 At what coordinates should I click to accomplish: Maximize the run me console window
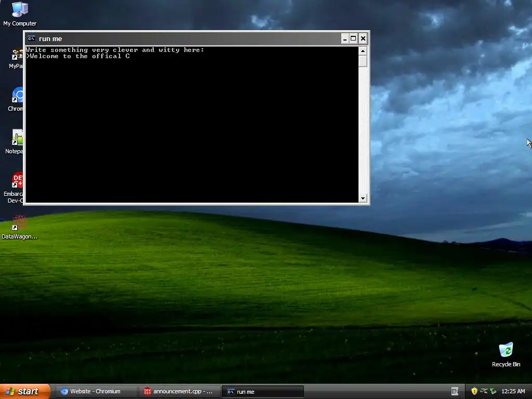[x=353, y=38]
